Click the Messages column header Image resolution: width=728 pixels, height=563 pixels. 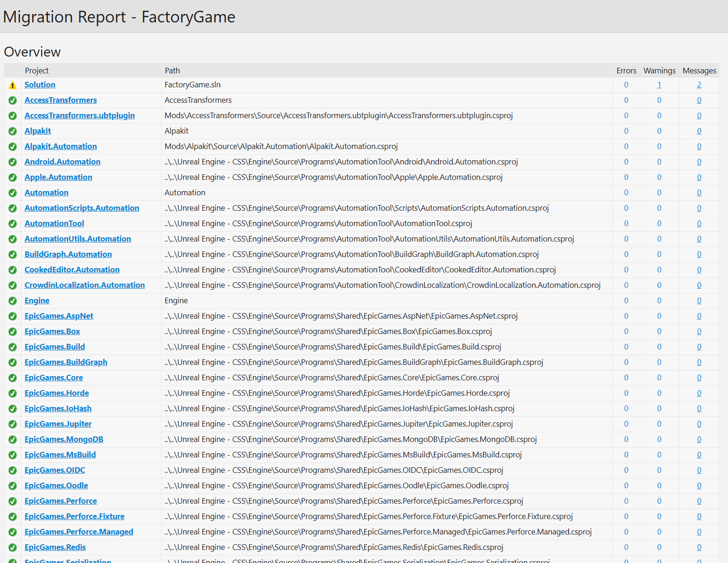tap(699, 71)
